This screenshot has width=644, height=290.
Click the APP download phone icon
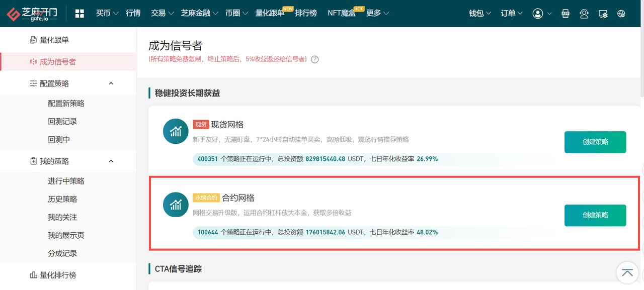566,14
